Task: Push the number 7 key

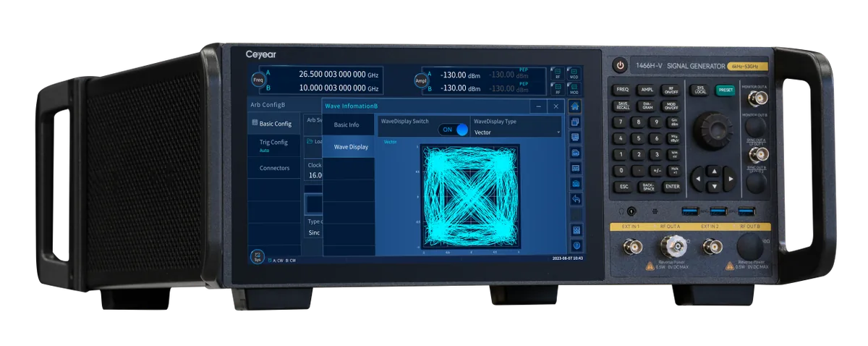Action: 621,122
